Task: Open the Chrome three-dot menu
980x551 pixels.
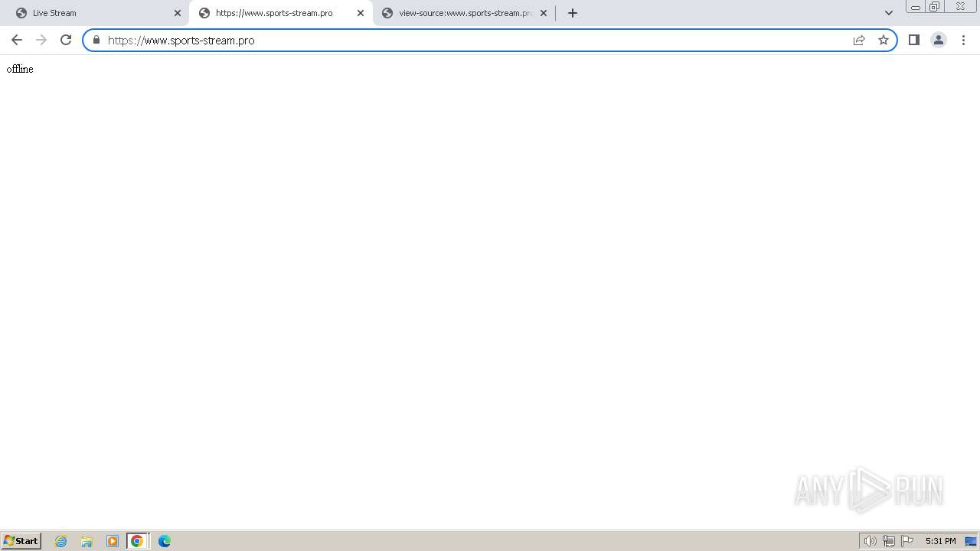Action: coord(963,40)
